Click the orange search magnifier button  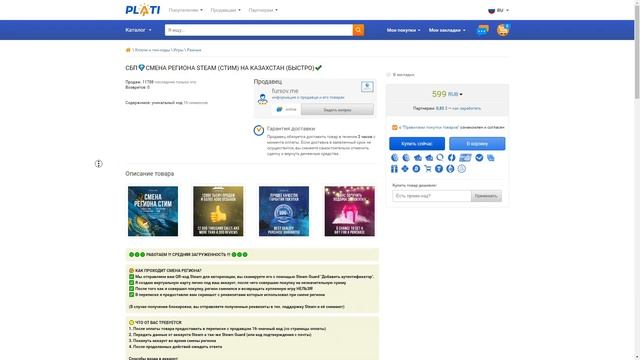pos(358,30)
